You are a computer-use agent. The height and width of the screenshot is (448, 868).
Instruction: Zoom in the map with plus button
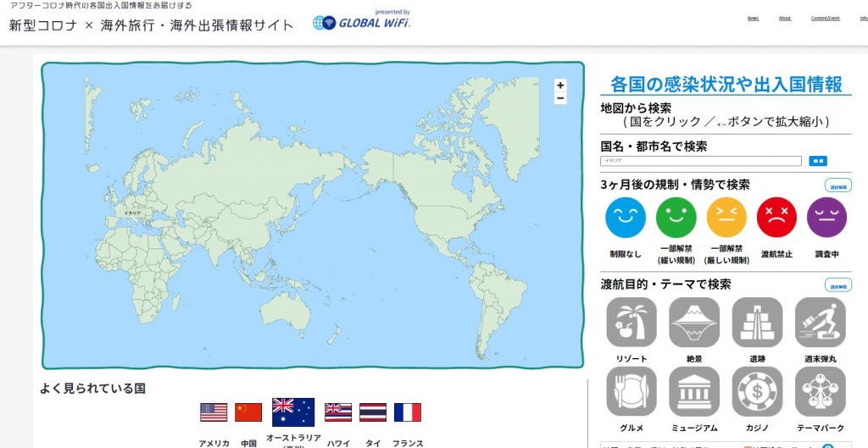560,86
